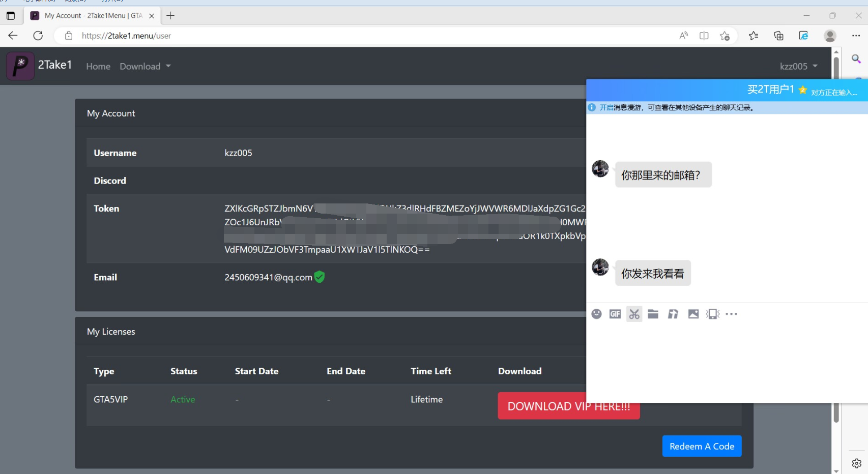Click the Start Date column header
The width and height of the screenshot is (868, 474).
click(x=256, y=371)
